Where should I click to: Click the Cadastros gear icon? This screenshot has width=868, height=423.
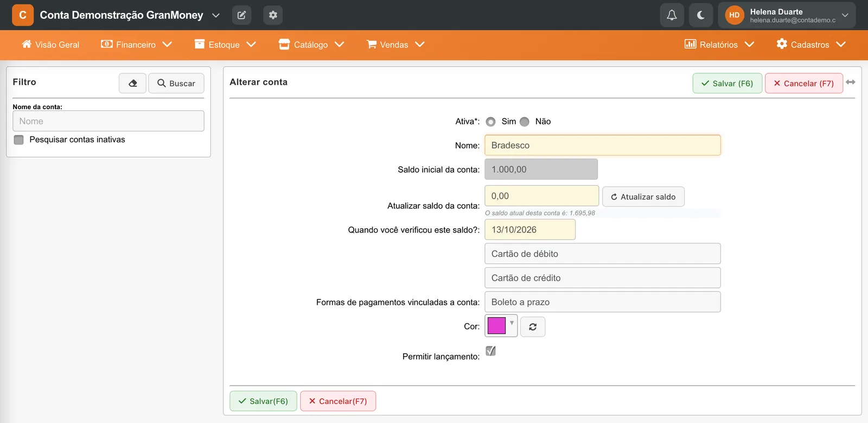(782, 44)
